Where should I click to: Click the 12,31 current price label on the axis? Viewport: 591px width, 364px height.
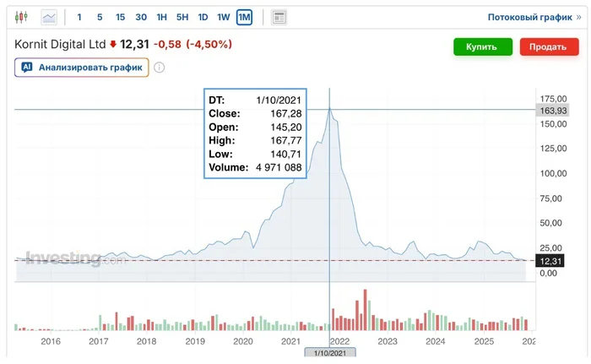point(550,262)
